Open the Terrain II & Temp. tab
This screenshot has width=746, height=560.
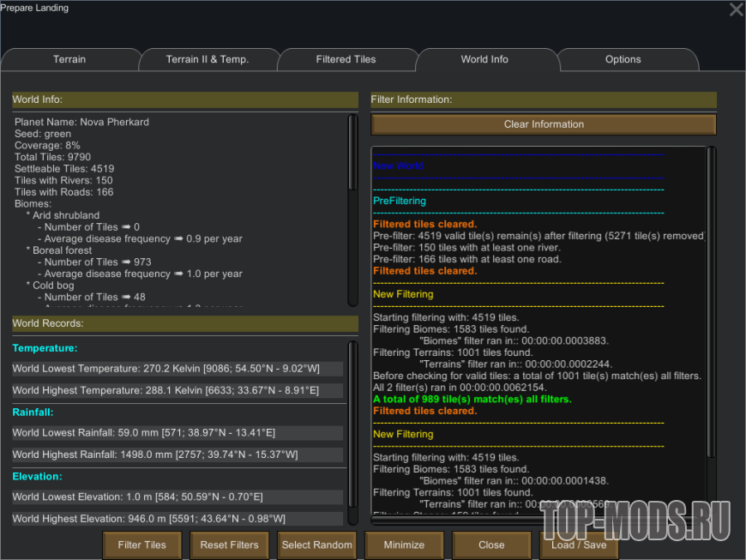[x=208, y=60]
